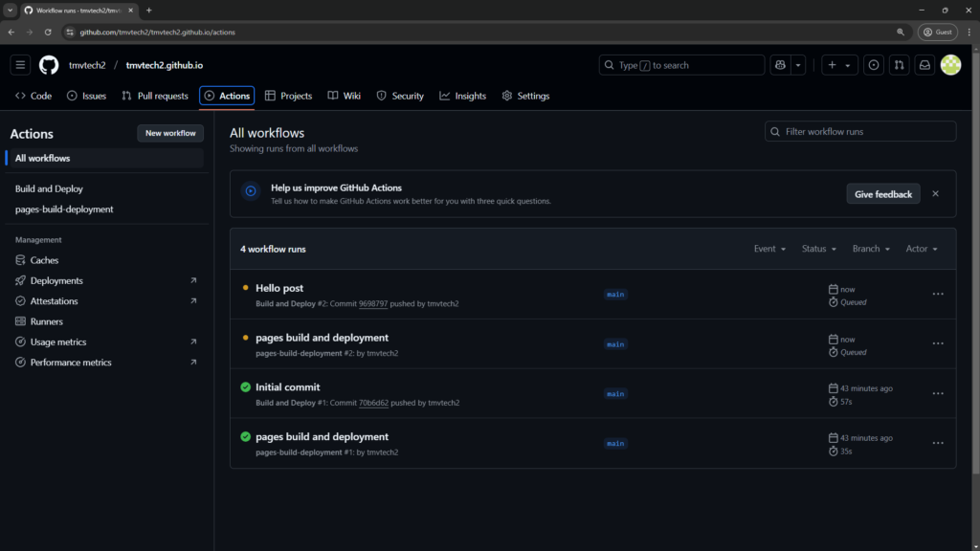Click main branch label on Initial commit
Image resolution: width=980 pixels, height=551 pixels.
(615, 393)
